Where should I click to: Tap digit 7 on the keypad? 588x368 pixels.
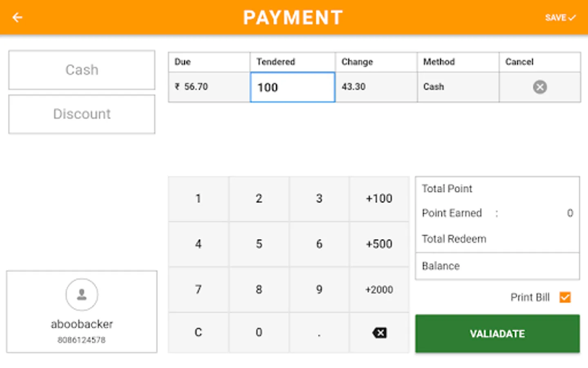tap(198, 289)
